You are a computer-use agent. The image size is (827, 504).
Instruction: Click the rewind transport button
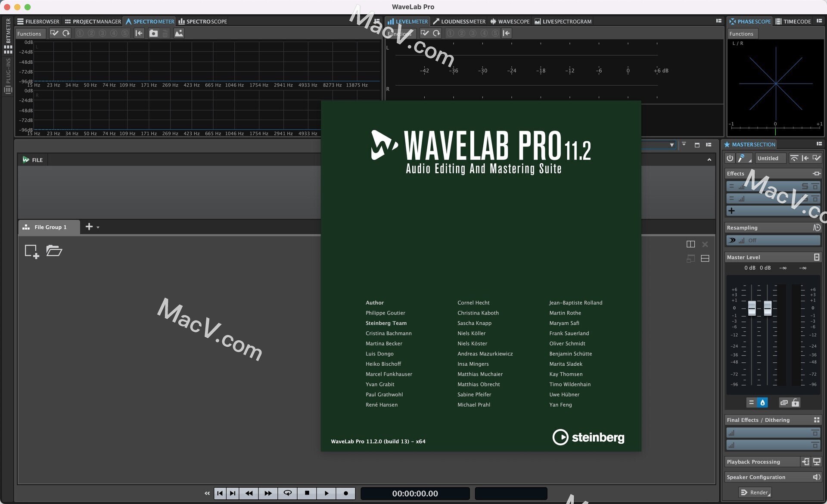pos(249,493)
